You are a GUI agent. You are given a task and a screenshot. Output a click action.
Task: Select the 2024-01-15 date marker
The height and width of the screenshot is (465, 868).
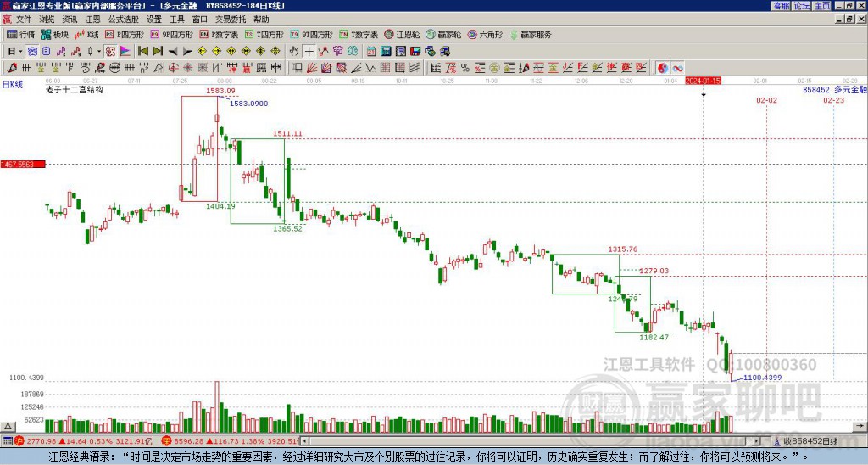click(x=703, y=81)
